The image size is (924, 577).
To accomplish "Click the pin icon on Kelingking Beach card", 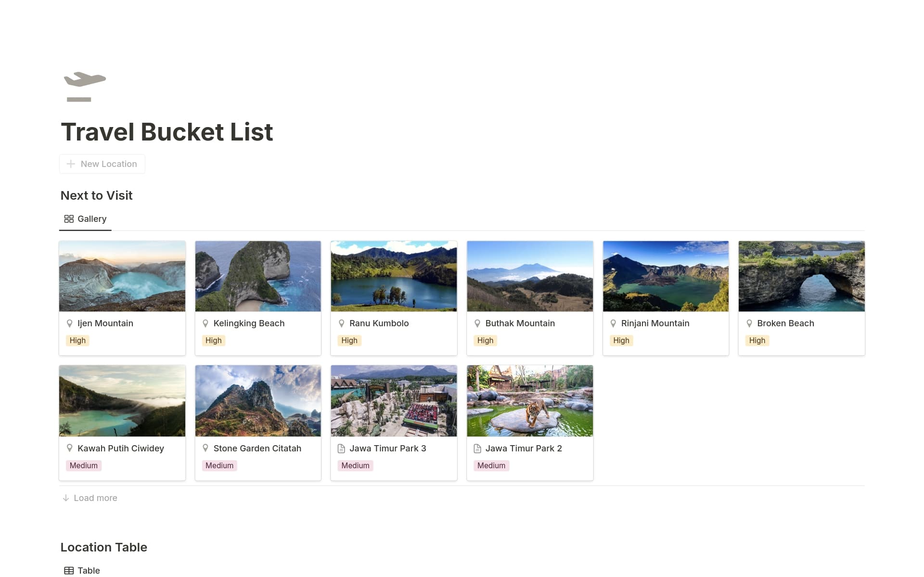I will [x=206, y=323].
